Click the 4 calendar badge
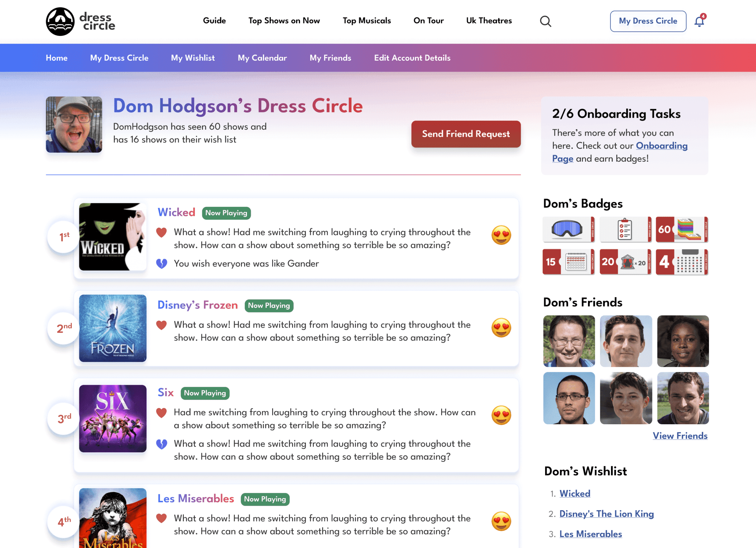 tap(682, 262)
